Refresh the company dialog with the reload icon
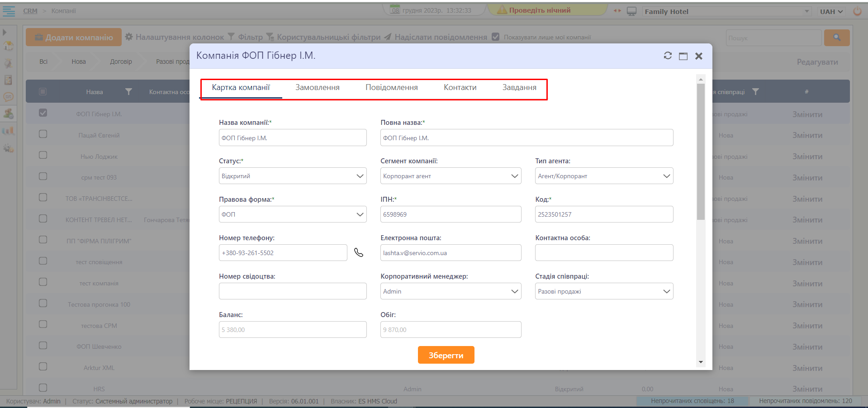868x408 pixels. [668, 56]
